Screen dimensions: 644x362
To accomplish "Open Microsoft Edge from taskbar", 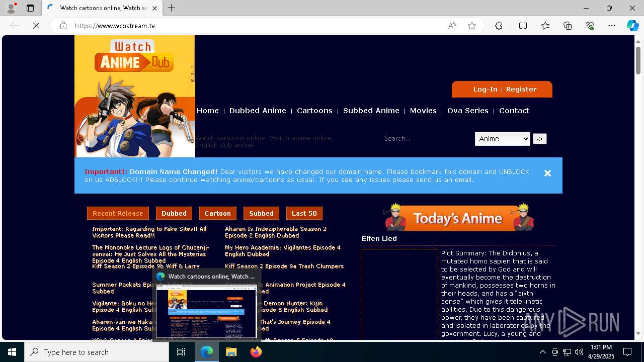I will tap(207, 352).
